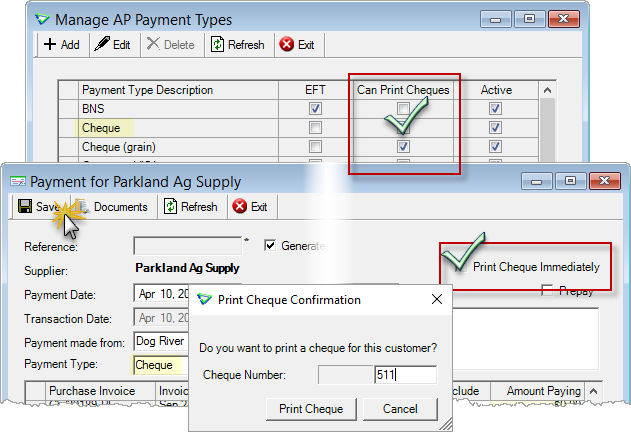Click Add in Manage AP Payment Types toolbar
Screen dimensions: 631x432
point(62,45)
